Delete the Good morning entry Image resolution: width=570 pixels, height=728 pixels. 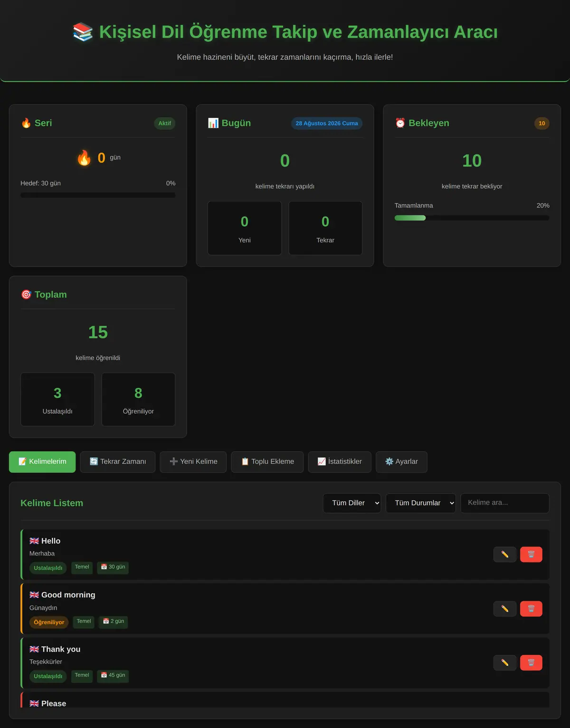click(531, 609)
